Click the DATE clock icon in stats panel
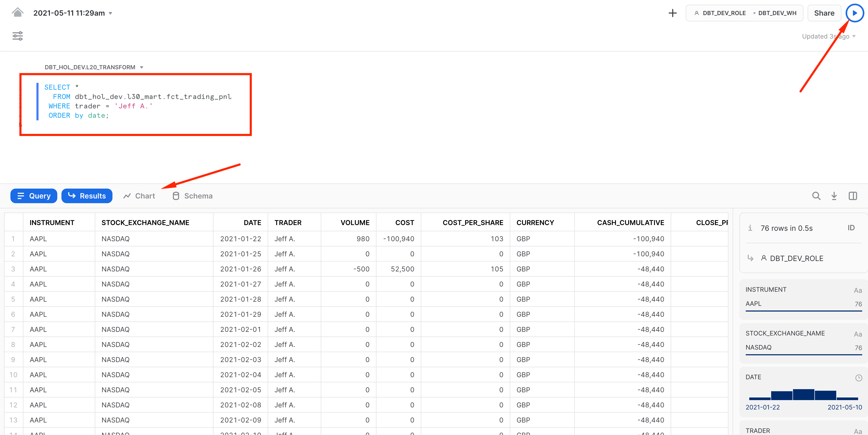This screenshot has width=868, height=435. 859,378
